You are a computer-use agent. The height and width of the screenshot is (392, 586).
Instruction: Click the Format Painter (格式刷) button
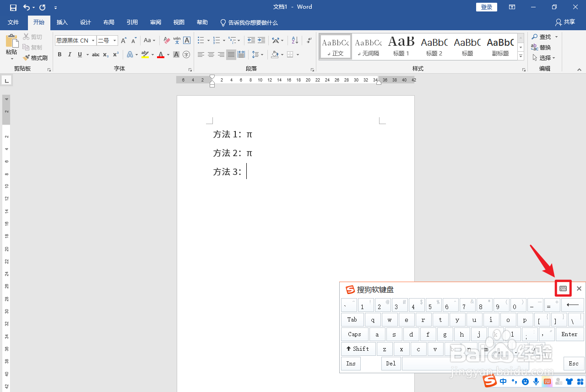coord(36,58)
